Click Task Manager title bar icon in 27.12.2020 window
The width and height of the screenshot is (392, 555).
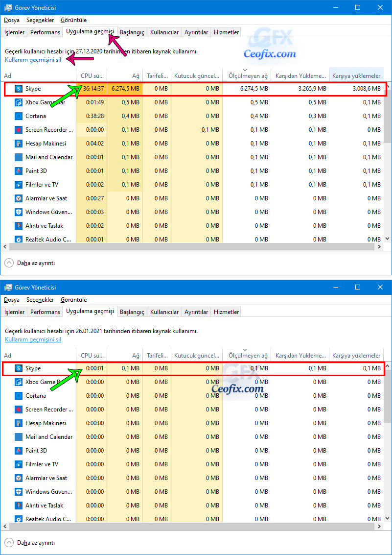coord(8,7)
